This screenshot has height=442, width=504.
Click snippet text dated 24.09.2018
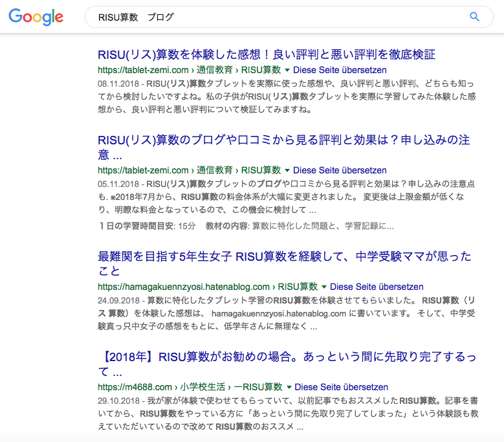point(287,313)
